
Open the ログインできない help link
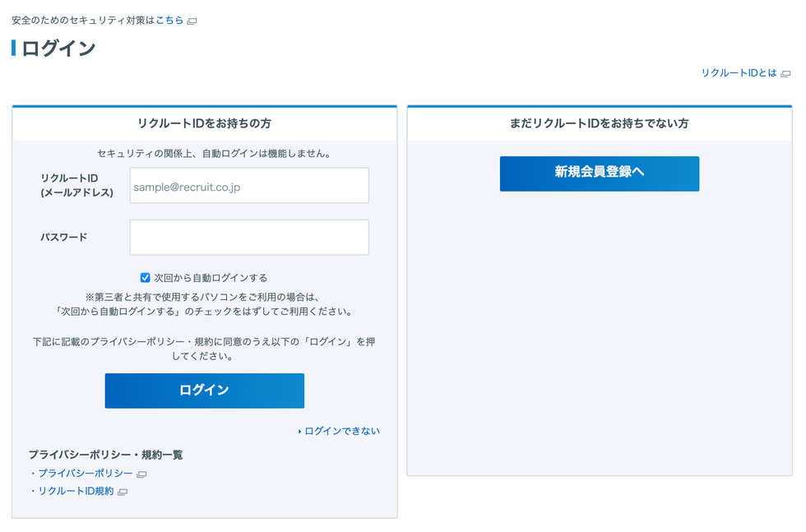point(342,431)
